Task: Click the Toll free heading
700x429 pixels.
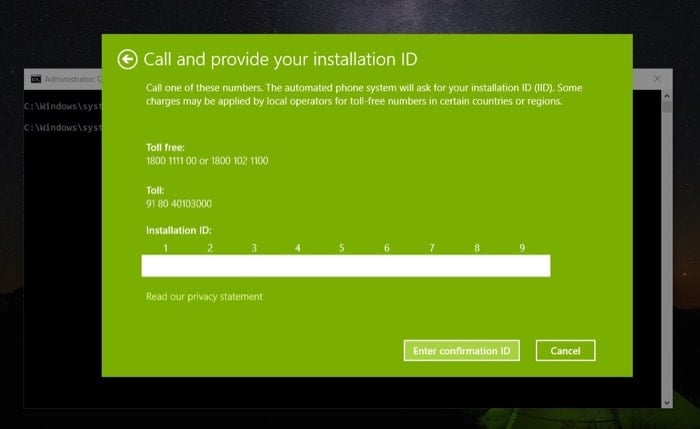Action: click(x=165, y=147)
